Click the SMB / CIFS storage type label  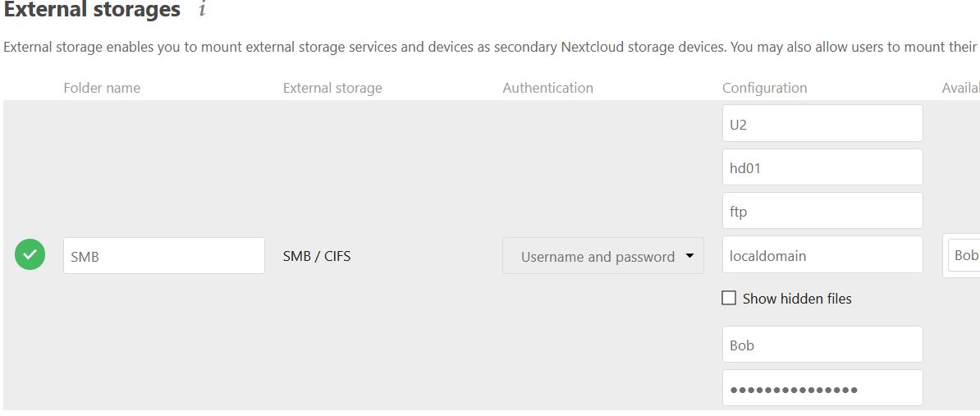(x=317, y=256)
